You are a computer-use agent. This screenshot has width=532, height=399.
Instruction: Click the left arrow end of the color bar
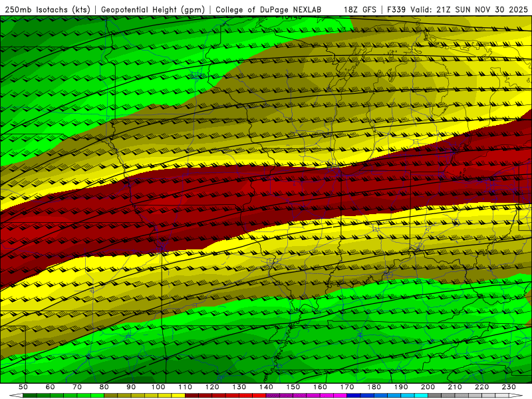(16, 395)
